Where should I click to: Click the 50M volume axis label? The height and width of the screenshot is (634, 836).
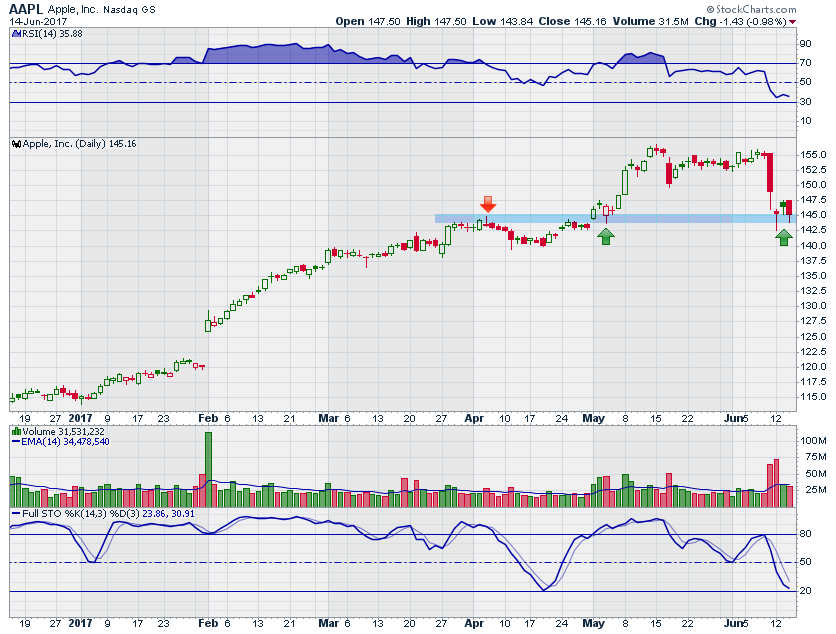[x=816, y=474]
